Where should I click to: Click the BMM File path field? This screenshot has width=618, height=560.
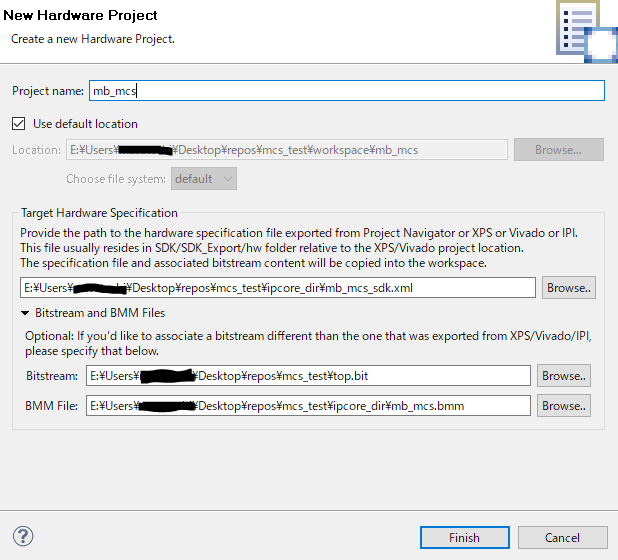(x=308, y=406)
